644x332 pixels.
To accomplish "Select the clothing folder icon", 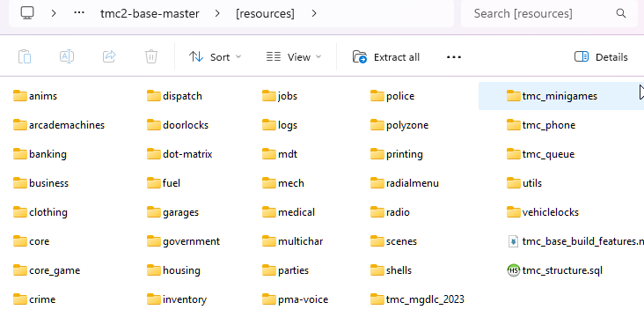I will (x=19, y=212).
